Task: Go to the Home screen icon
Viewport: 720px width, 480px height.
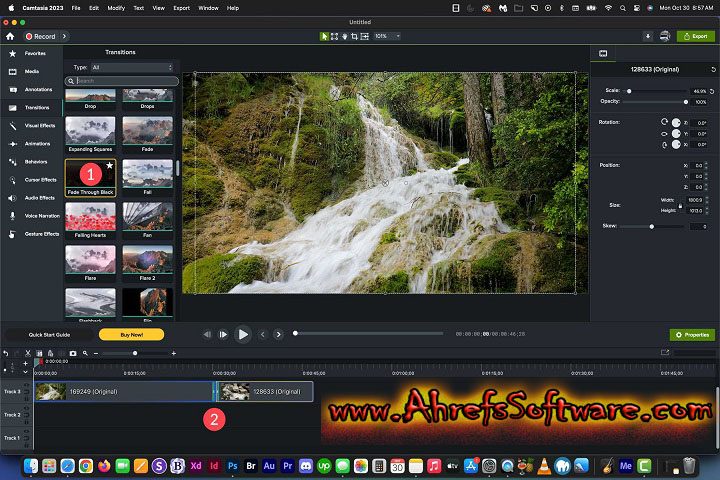Action: pyautogui.click(x=10, y=36)
